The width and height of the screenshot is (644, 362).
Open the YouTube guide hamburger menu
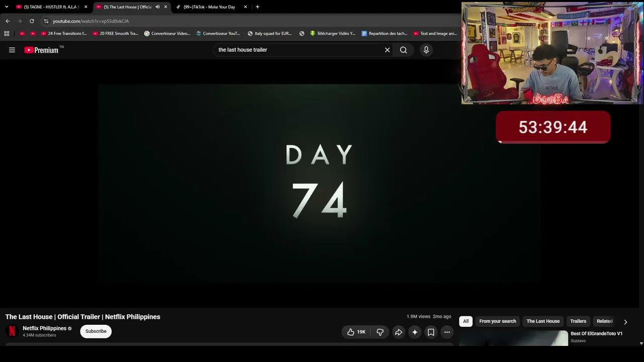[12, 50]
